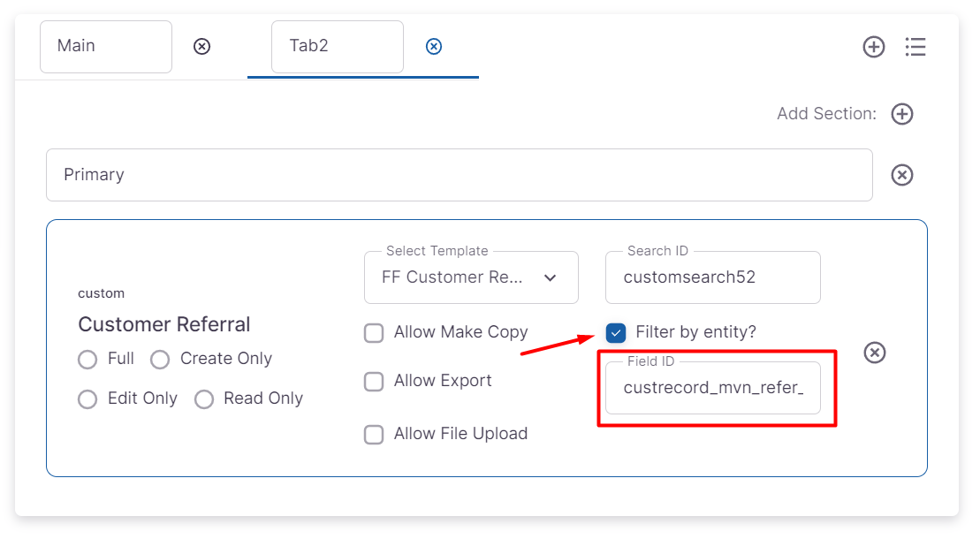Select the Create Only radio option
The width and height of the screenshot is (980, 539).
coord(160,360)
